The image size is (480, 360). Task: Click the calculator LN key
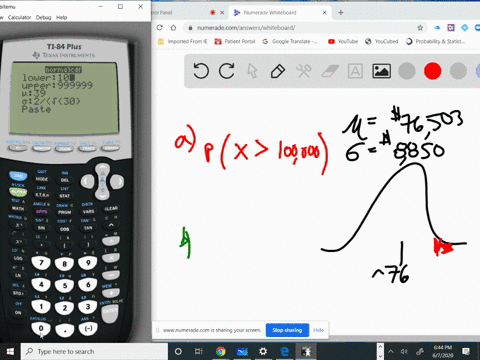pos(18,275)
